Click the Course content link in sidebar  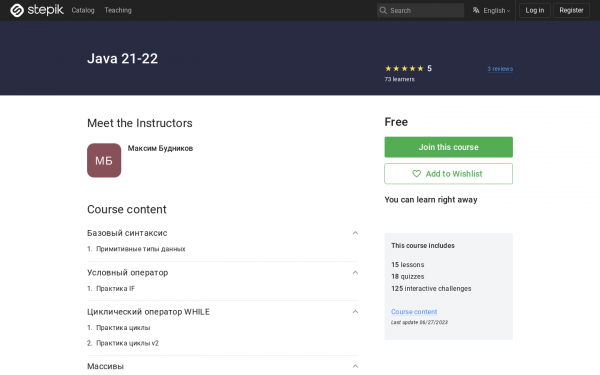(x=414, y=312)
